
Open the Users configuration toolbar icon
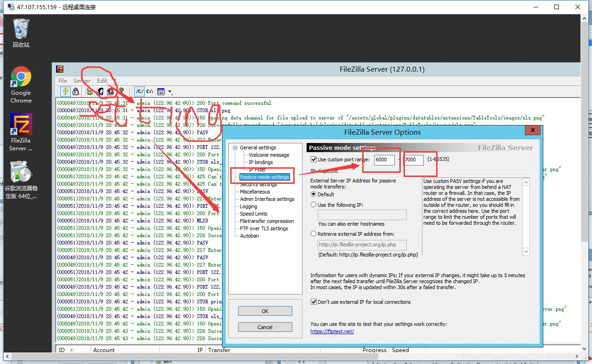pyautogui.click(x=100, y=91)
